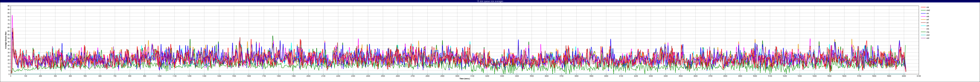Select the sda1 legend label
The image size is (980, 82).
tap(928, 35)
